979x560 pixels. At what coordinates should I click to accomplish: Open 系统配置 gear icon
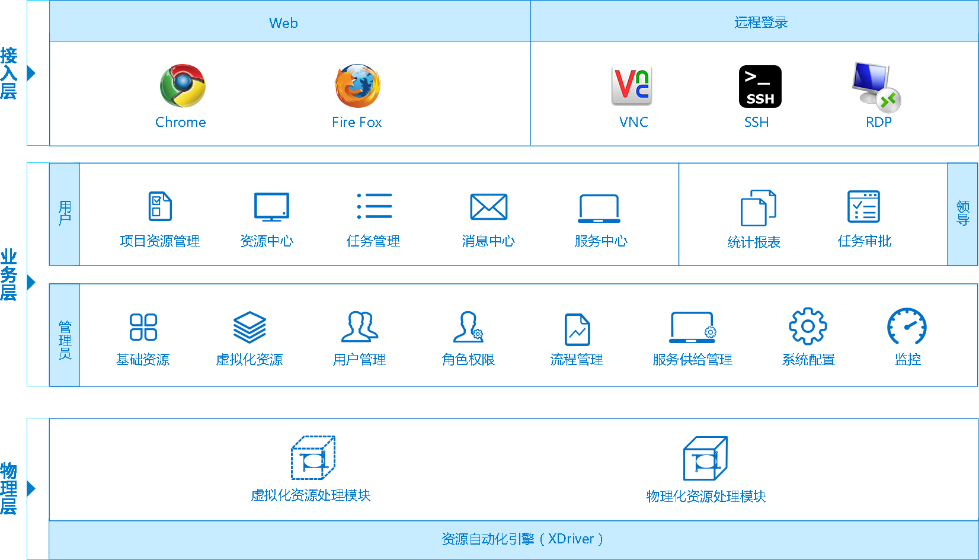(808, 326)
